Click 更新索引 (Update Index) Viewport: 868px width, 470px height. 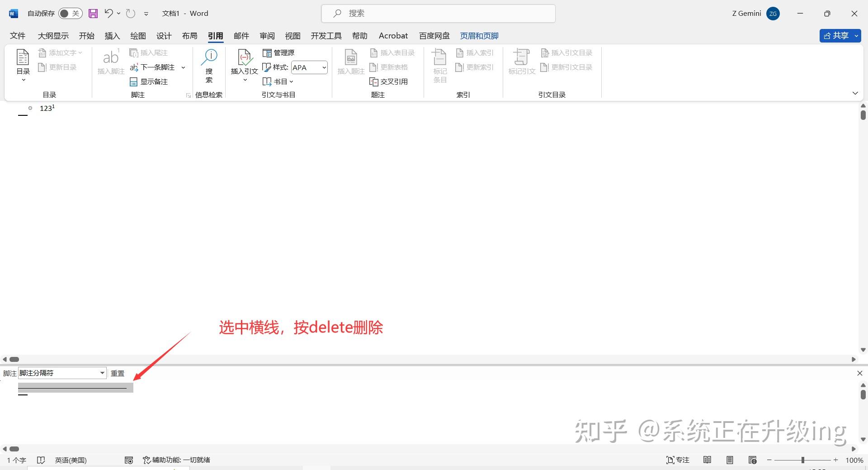(475, 67)
